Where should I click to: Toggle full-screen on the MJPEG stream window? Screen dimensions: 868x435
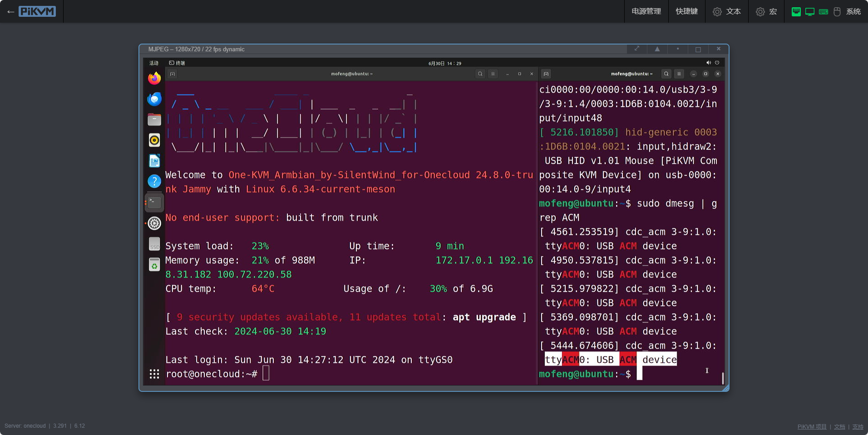pyautogui.click(x=636, y=49)
